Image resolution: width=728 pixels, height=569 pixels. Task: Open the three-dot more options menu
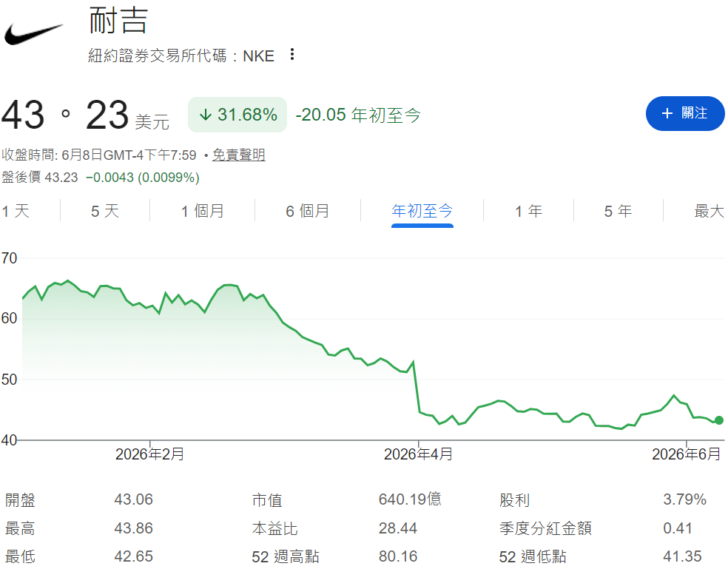click(x=292, y=54)
